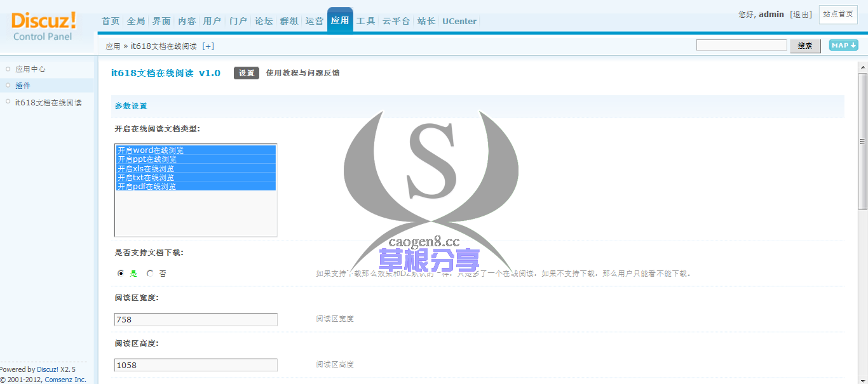Screen dimensions: 868x384
Task: Click inside the 阅读区宽度 input showing 758
Action: point(195,319)
